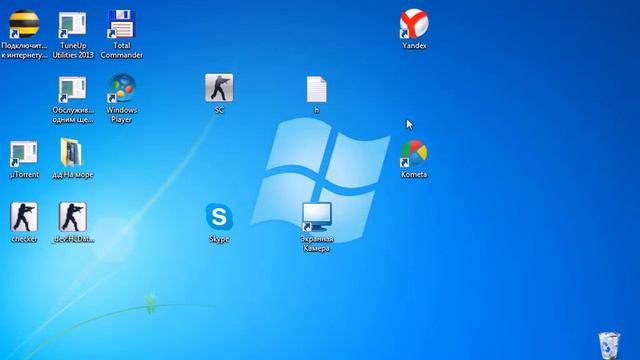Viewport: 640px width, 360px height.
Task: Open the Windows Player shortcut
Action: pyautogui.click(x=122, y=88)
